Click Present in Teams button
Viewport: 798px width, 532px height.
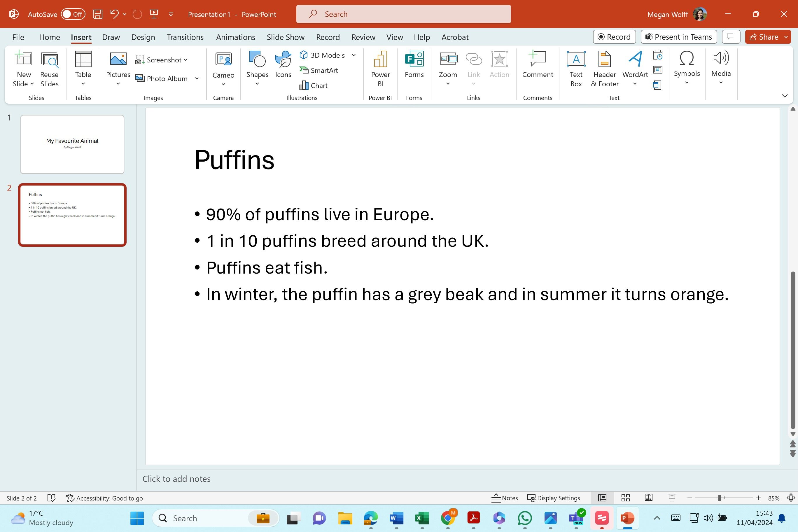(x=679, y=37)
